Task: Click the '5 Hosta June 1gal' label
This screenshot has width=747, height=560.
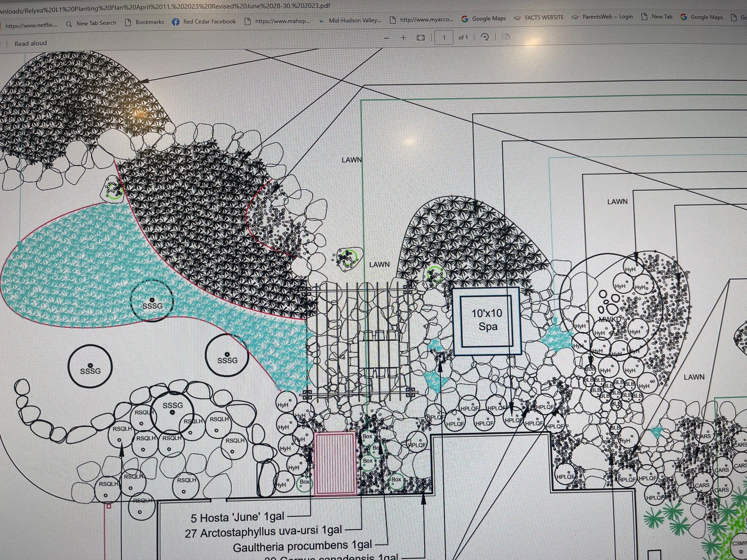Action: (237, 517)
